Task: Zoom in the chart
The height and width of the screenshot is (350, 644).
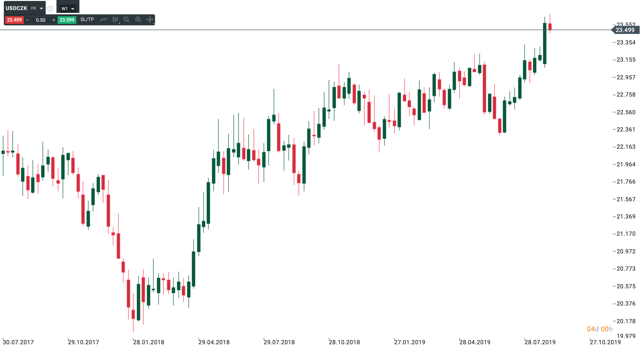Action: pos(138,20)
